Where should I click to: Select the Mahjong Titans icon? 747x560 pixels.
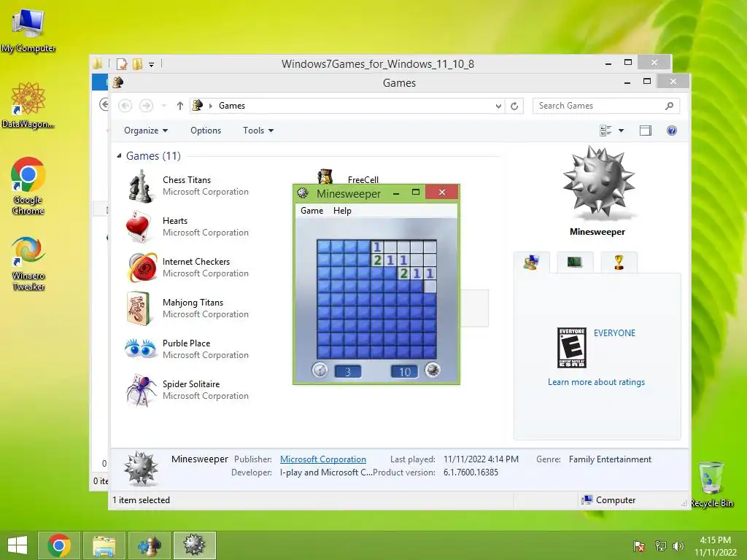[x=139, y=308]
